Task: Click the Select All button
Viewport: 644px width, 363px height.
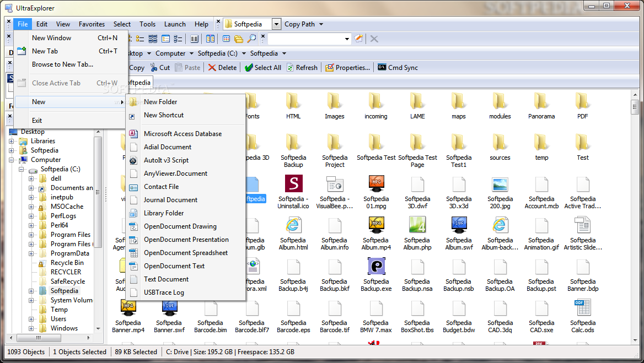Action: point(263,68)
